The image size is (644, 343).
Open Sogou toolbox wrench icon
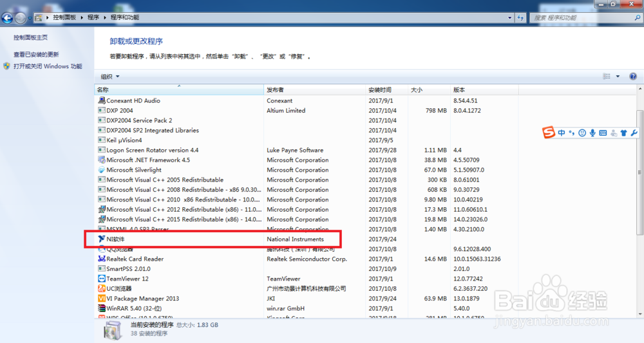tap(634, 133)
